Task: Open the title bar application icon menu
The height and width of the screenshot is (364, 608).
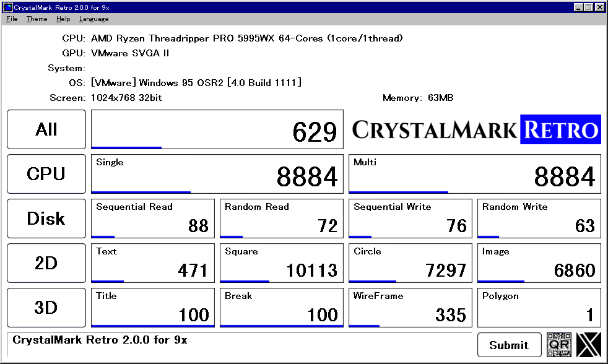Action: click(x=6, y=6)
